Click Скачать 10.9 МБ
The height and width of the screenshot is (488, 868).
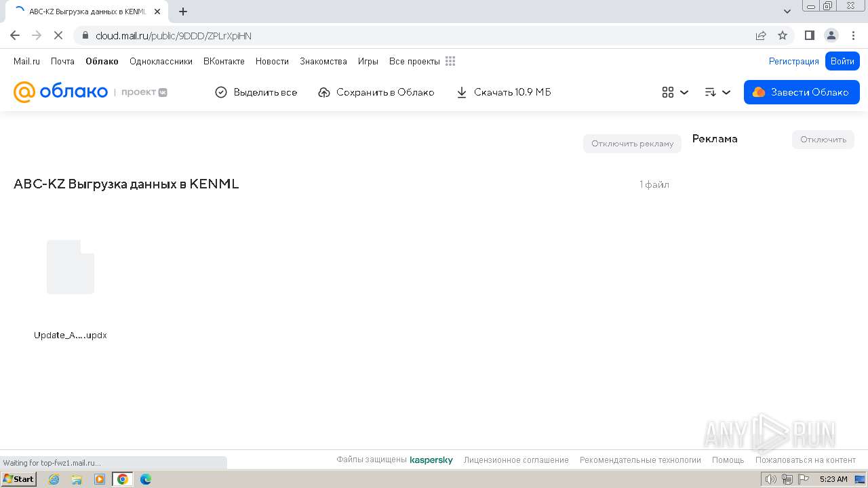pos(504,92)
